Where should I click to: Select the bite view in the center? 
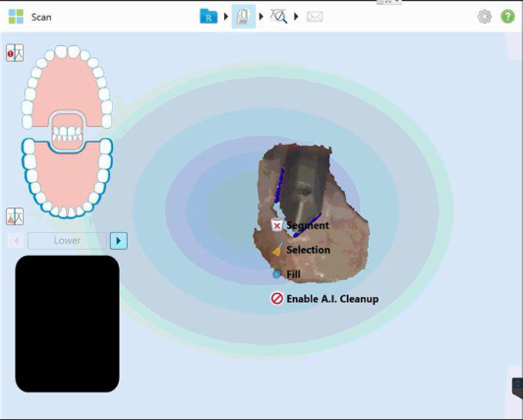pyautogui.click(x=68, y=133)
